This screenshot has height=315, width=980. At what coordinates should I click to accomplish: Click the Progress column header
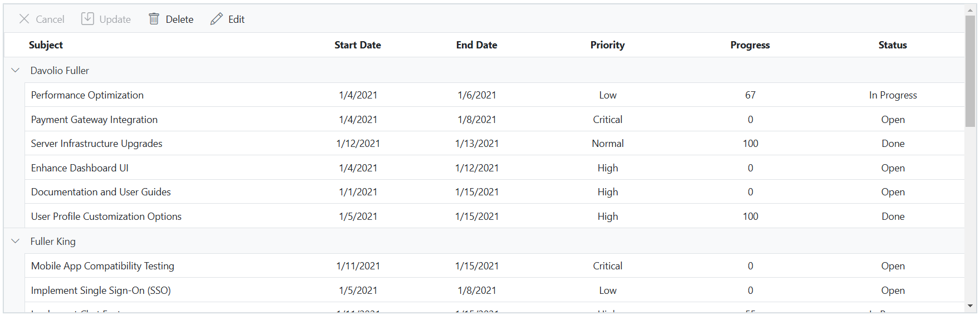click(x=750, y=45)
